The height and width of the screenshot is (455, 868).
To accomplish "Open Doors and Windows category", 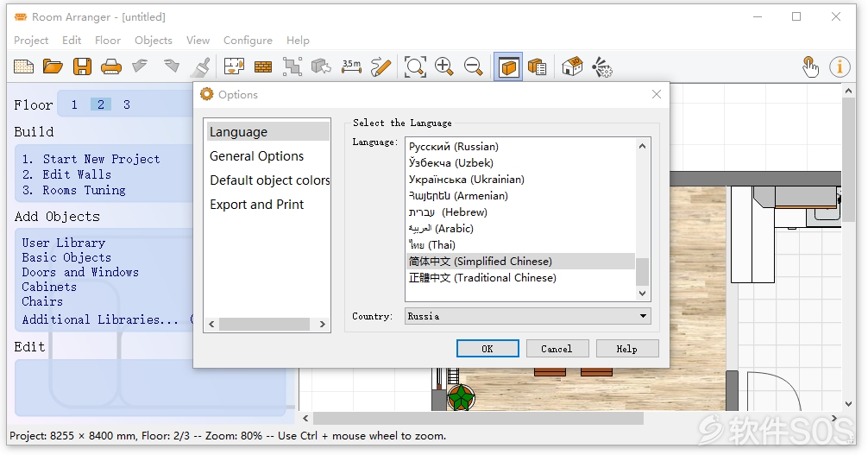I will coord(80,272).
